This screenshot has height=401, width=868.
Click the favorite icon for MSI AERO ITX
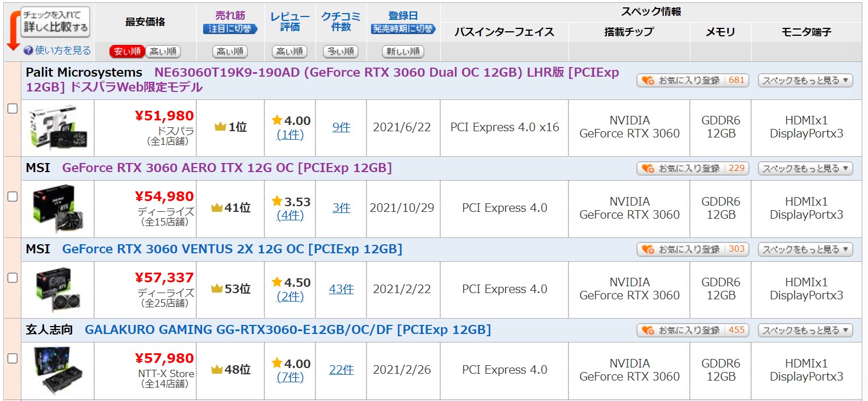648,169
